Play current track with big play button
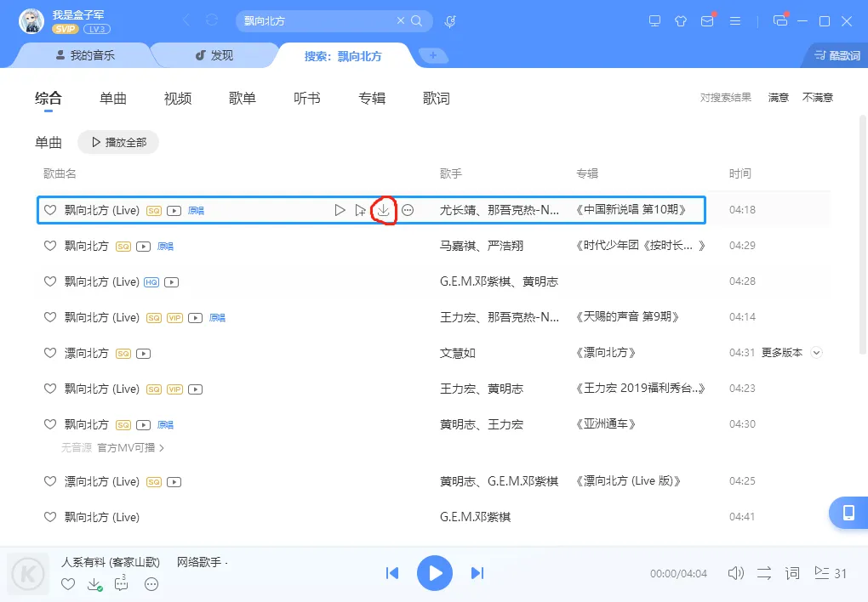 (x=435, y=573)
